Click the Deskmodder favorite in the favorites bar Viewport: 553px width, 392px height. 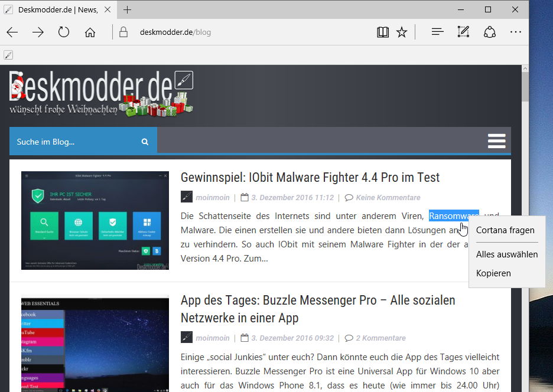click(8, 55)
